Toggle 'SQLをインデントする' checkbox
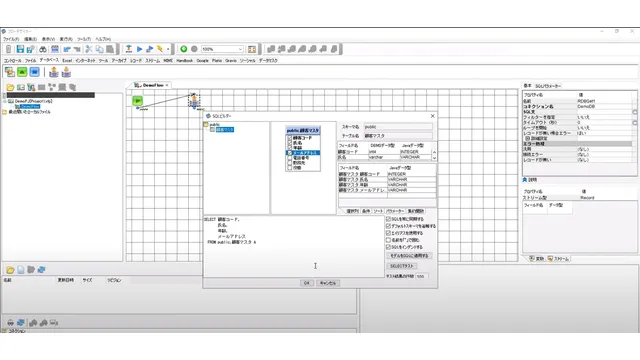640x360 pixels. [389, 247]
